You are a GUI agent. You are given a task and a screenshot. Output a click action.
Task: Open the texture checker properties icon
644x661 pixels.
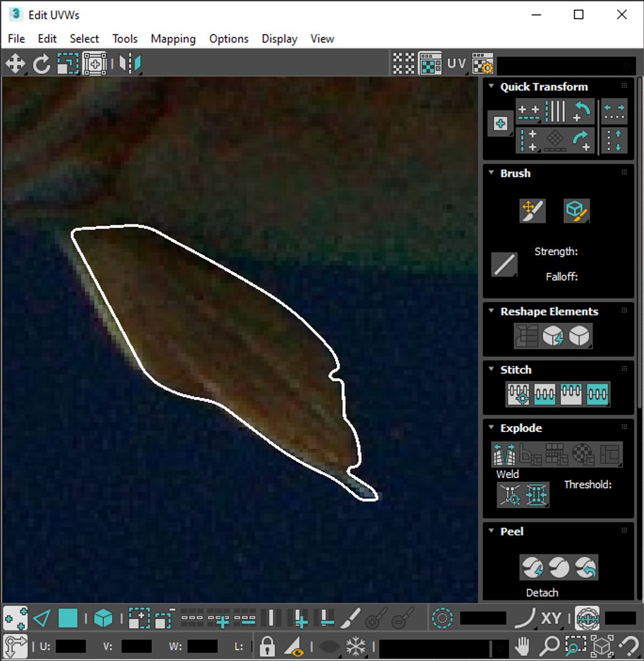click(x=482, y=64)
